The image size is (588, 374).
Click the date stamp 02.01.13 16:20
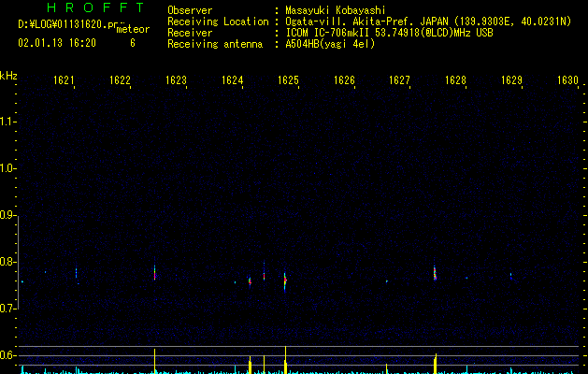[x=57, y=43]
